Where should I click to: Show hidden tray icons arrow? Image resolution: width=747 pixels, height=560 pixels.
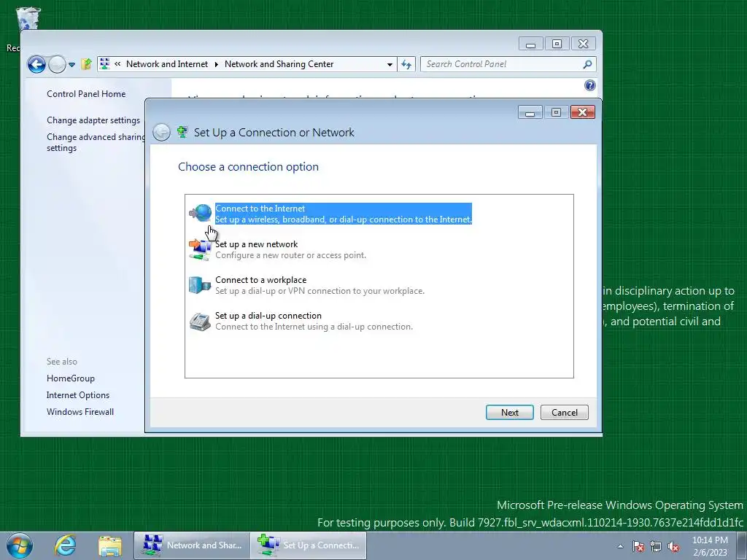click(620, 546)
